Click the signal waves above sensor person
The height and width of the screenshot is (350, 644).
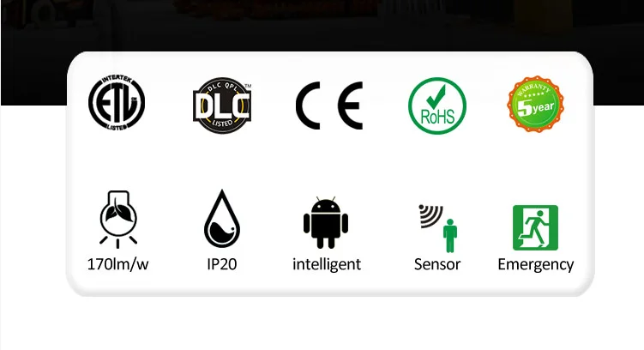pyautogui.click(x=430, y=215)
